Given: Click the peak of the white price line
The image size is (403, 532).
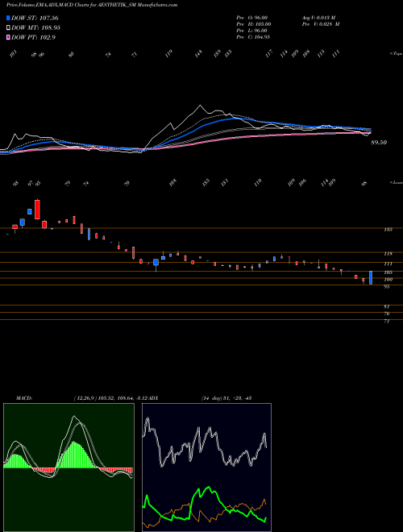Looking at the screenshot, I should 200,106.
